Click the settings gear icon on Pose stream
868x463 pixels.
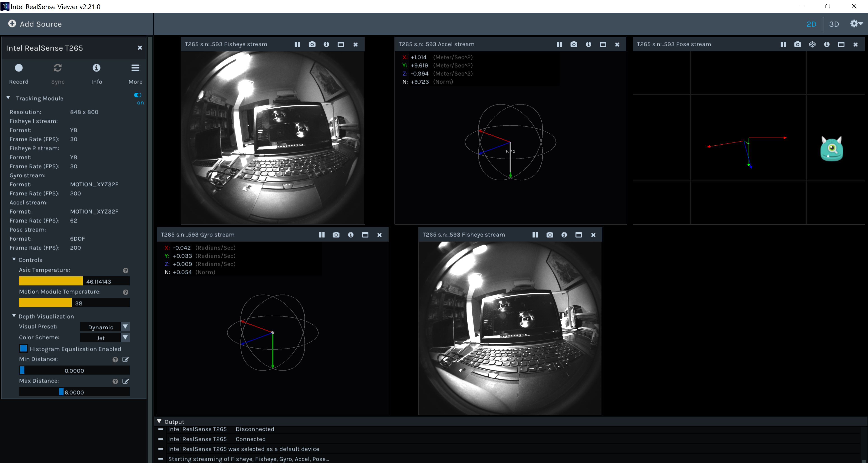(x=812, y=44)
